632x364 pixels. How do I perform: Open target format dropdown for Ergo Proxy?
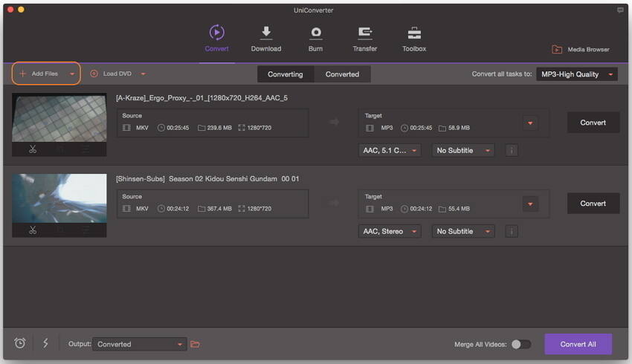(530, 123)
